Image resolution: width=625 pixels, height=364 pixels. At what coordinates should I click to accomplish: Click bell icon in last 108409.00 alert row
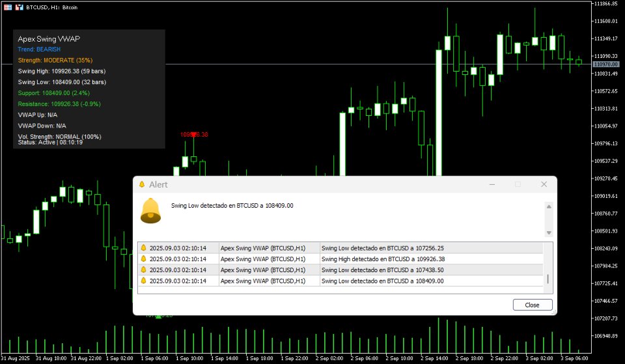coord(143,281)
